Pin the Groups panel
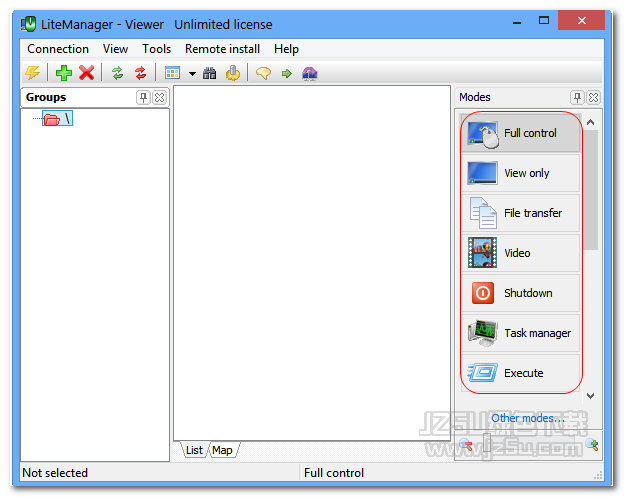624x497 pixels. click(x=143, y=97)
